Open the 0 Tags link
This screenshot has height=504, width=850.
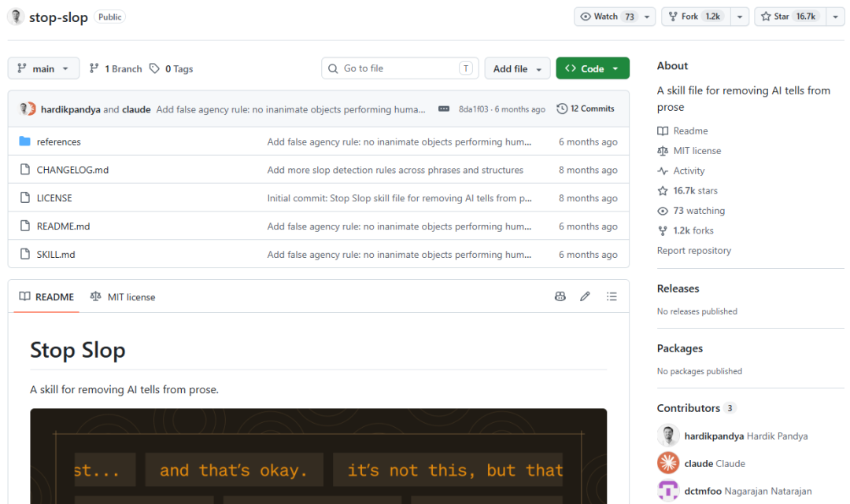pyautogui.click(x=172, y=68)
